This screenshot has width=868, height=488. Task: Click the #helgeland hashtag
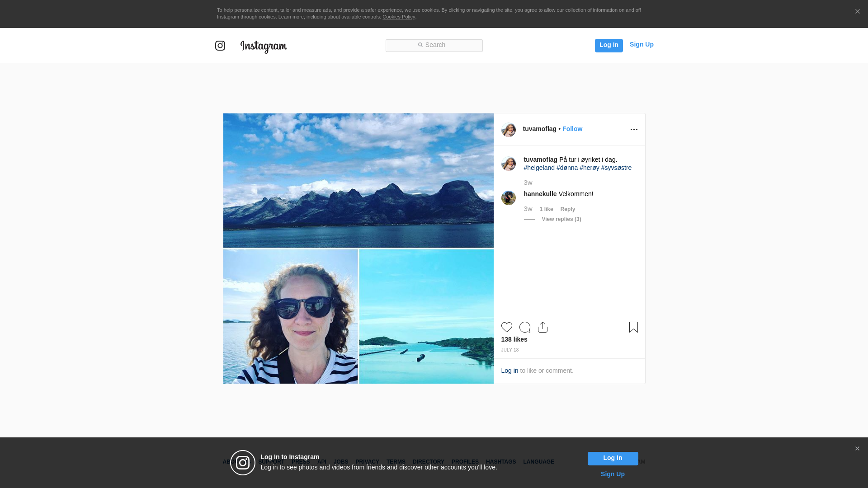click(539, 168)
